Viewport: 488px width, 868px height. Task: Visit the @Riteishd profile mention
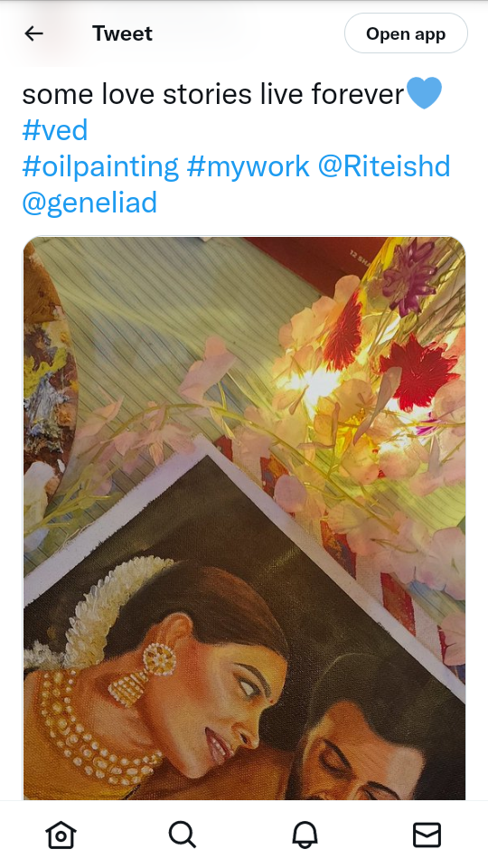pos(384,166)
